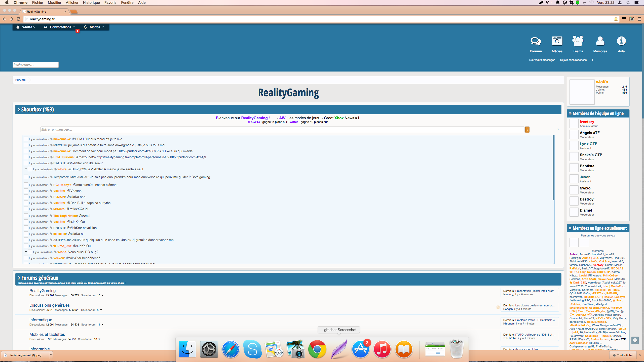
Task: Open Iventory administrator profile link
Action: pos(587,122)
